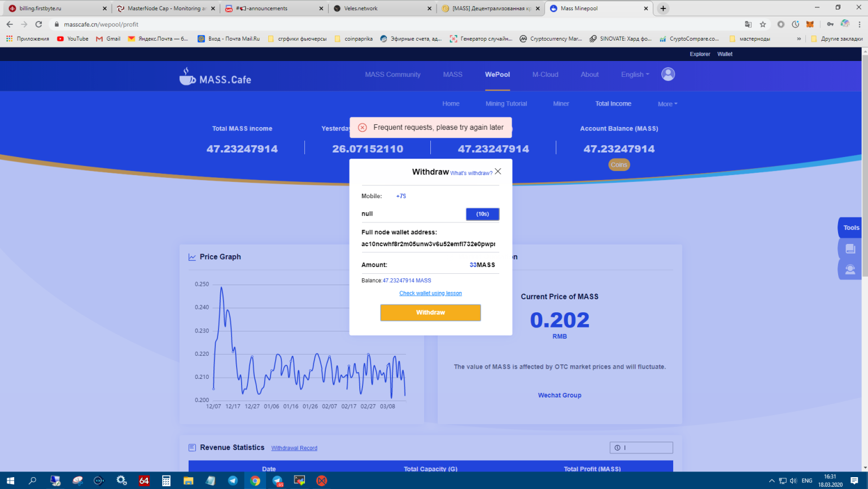The image size is (868, 489).
Task: Open the support agent icon in Tools sidebar
Action: tap(850, 269)
